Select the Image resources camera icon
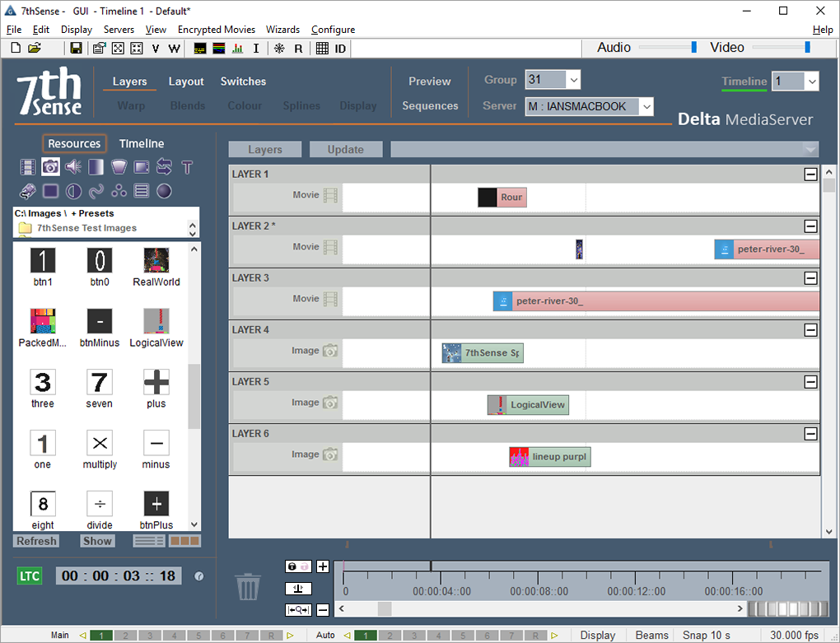The height and width of the screenshot is (643, 840). [50, 167]
